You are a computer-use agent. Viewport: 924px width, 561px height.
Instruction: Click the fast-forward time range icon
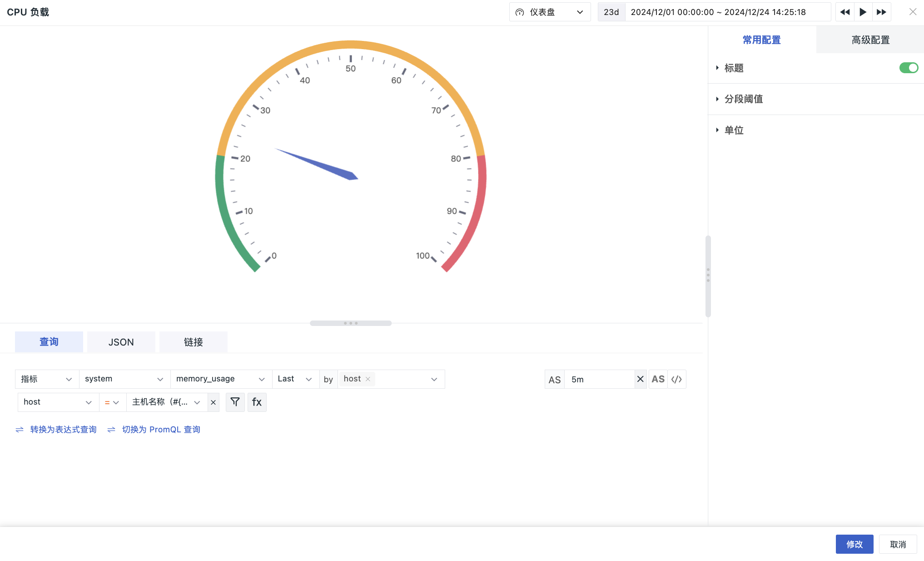point(881,12)
